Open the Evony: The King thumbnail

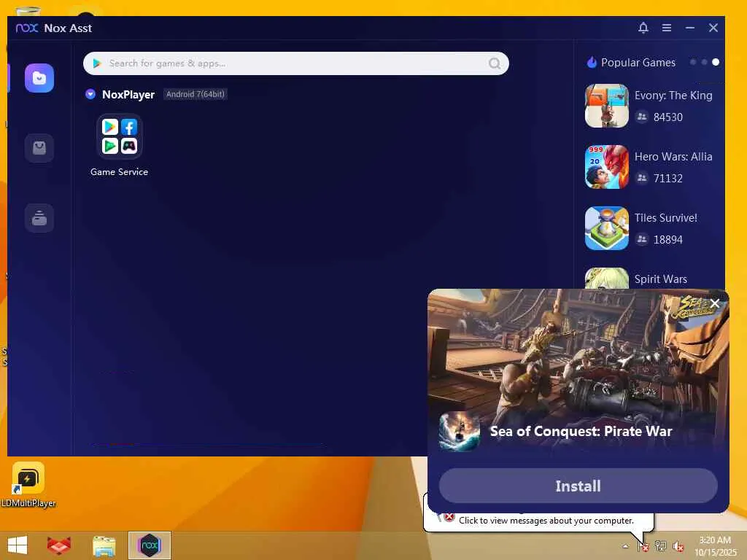coord(606,106)
